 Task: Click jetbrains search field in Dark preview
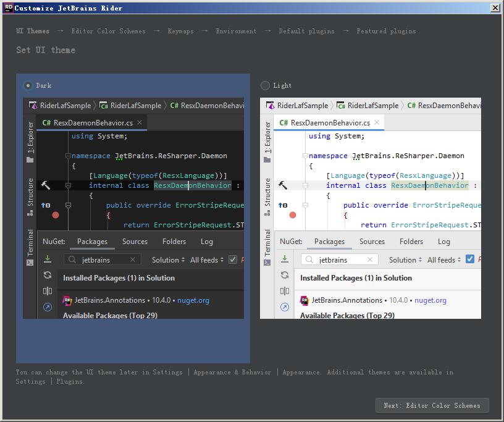(x=103, y=260)
